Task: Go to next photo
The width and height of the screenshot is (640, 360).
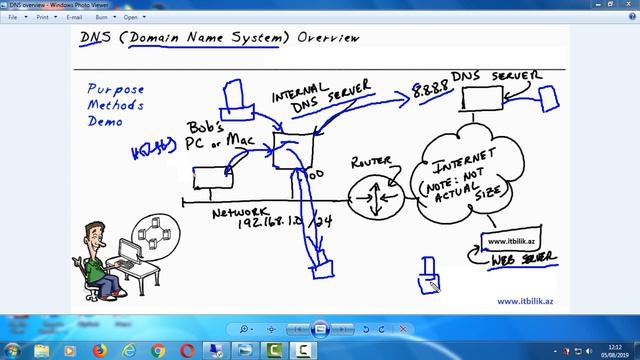Action: coord(342,329)
